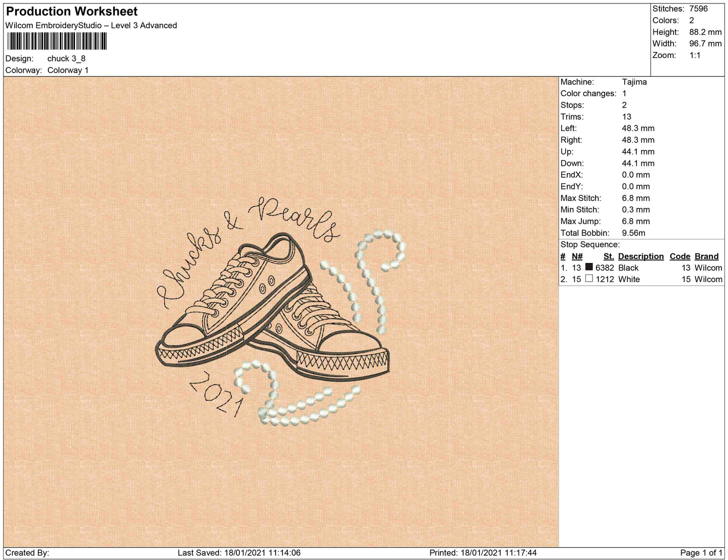Viewport: 728px width, 560px height.
Task: Select the black thread chip in stop sequence
Action: 589,267
